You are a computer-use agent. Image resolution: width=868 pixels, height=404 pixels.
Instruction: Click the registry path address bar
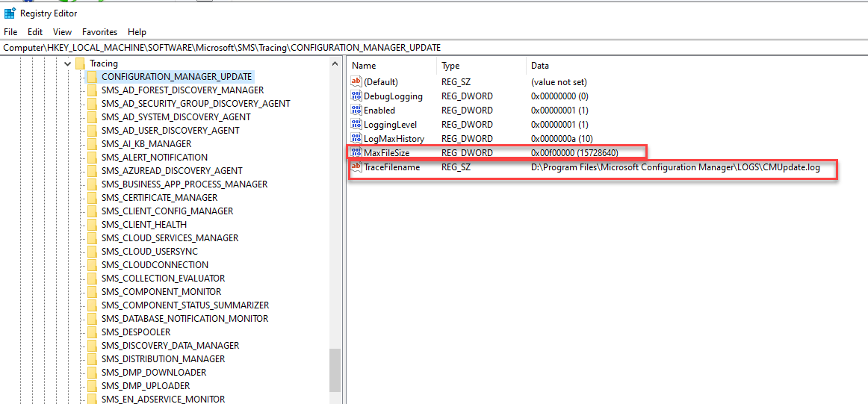click(x=434, y=48)
